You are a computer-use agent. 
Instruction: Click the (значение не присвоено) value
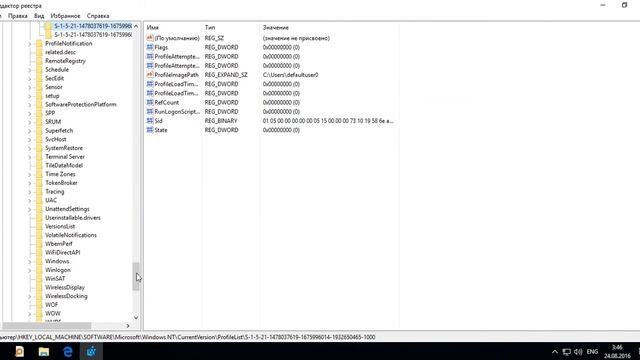coord(296,38)
